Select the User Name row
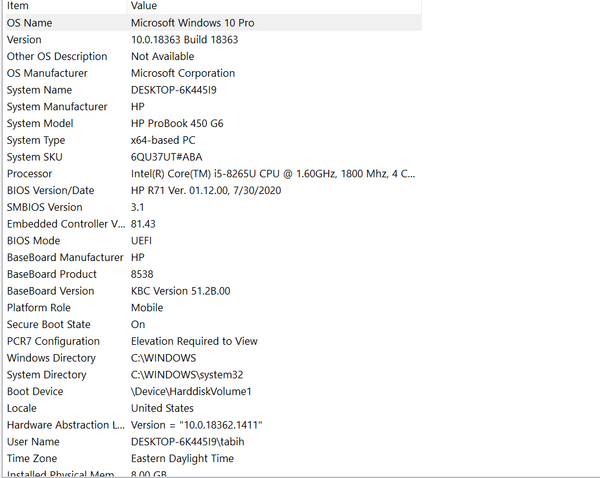The image size is (600, 478). [x=213, y=442]
